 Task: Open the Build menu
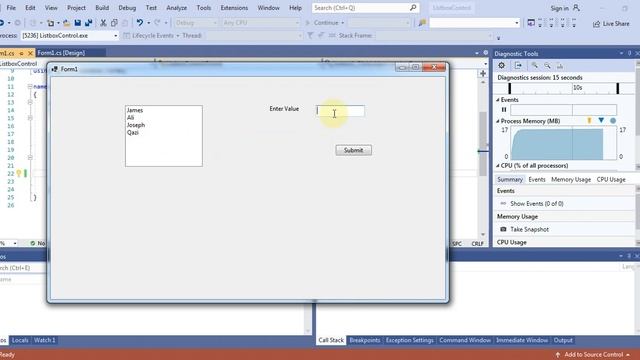[x=102, y=8]
